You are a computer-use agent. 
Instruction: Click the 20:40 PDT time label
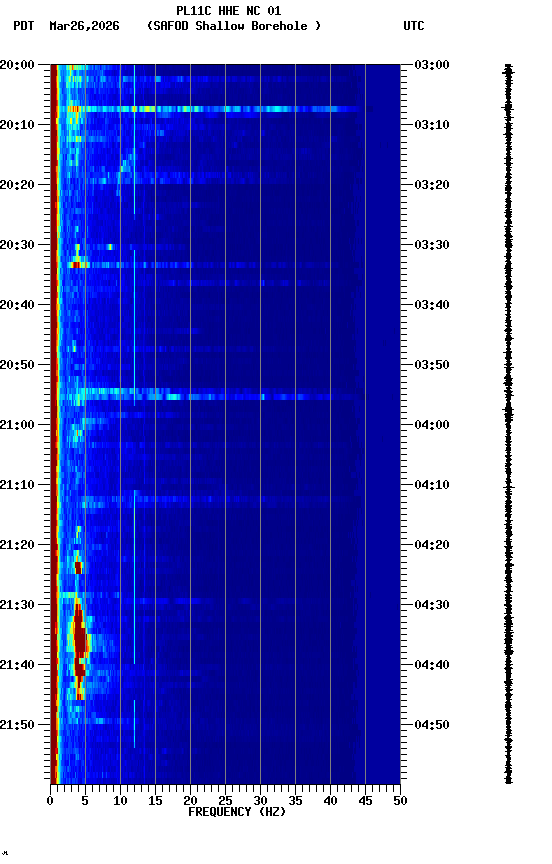coord(18,305)
